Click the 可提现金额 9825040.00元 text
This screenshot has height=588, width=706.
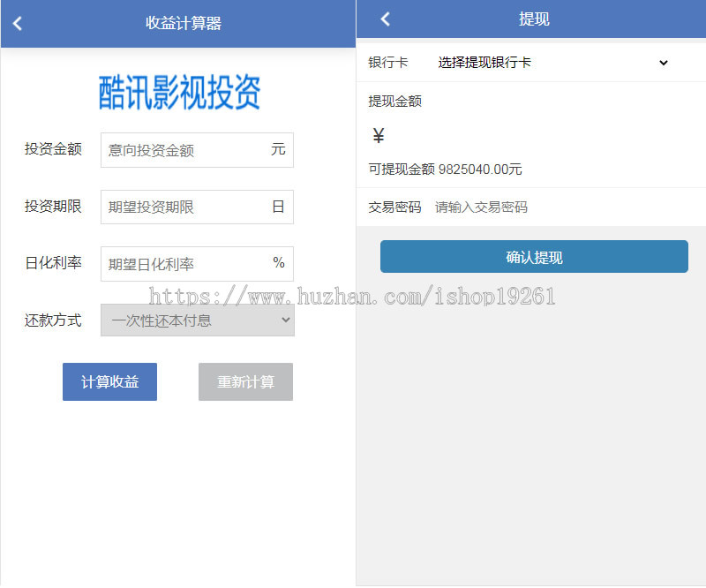tap(446, 170)
